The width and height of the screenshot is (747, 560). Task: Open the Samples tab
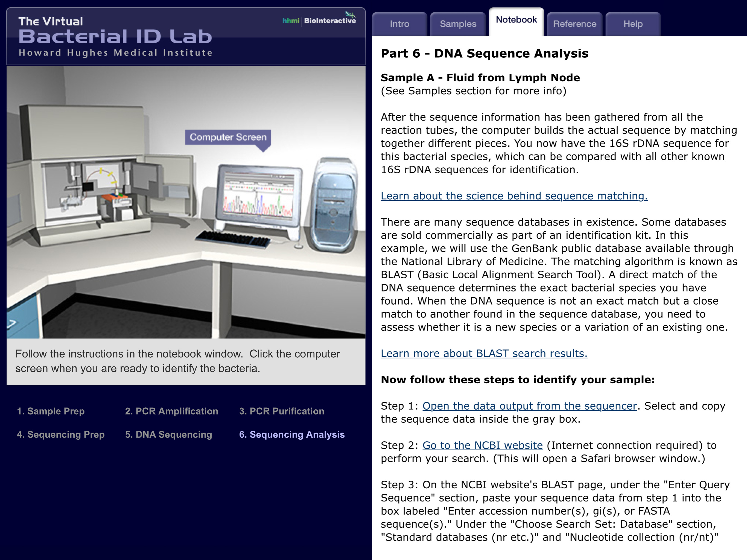point(458,24)
